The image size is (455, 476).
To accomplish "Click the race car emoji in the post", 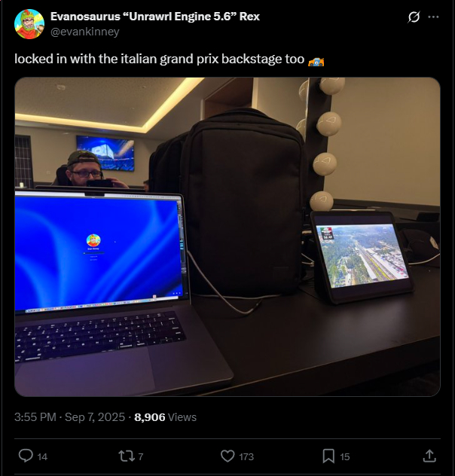I will pos(316,61).
